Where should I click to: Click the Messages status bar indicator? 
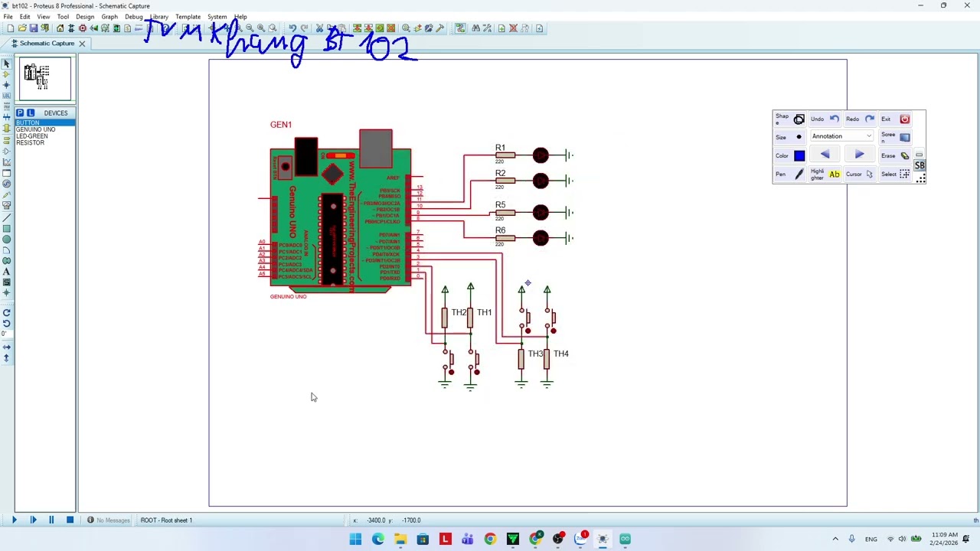[x=109, y=520]
